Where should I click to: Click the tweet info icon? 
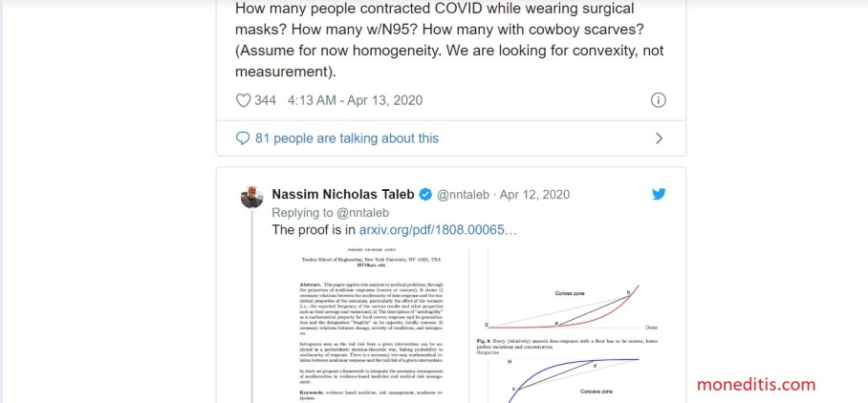coord(658,100)
